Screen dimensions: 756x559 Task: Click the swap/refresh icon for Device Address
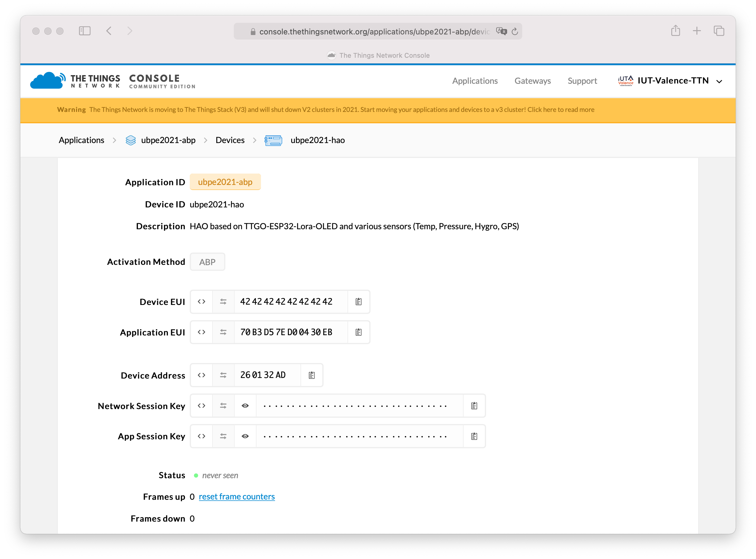[222, 375]
